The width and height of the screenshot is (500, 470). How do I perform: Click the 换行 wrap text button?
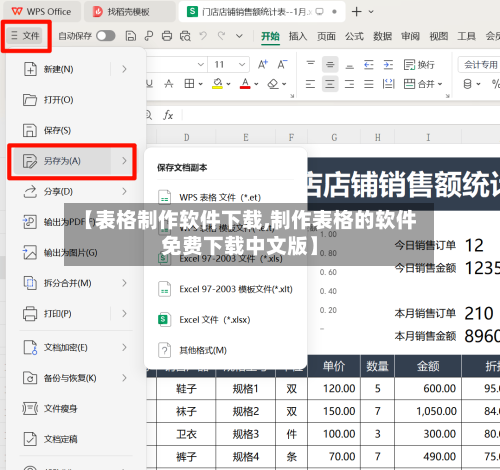pos(419,64)
